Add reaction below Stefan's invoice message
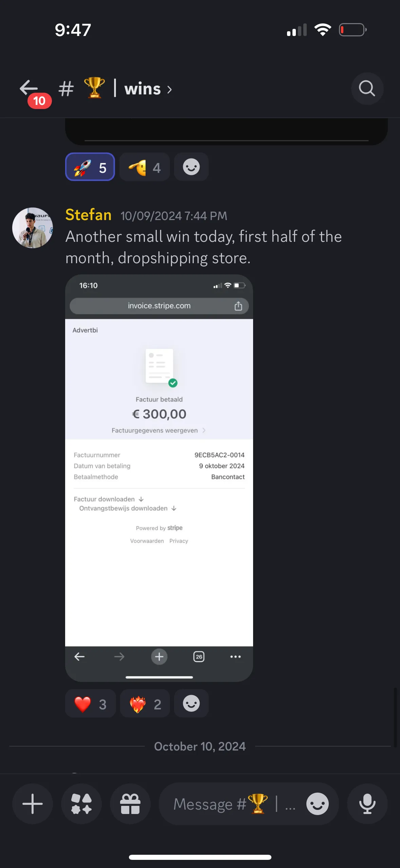The image size is (400, 868). 191,704
